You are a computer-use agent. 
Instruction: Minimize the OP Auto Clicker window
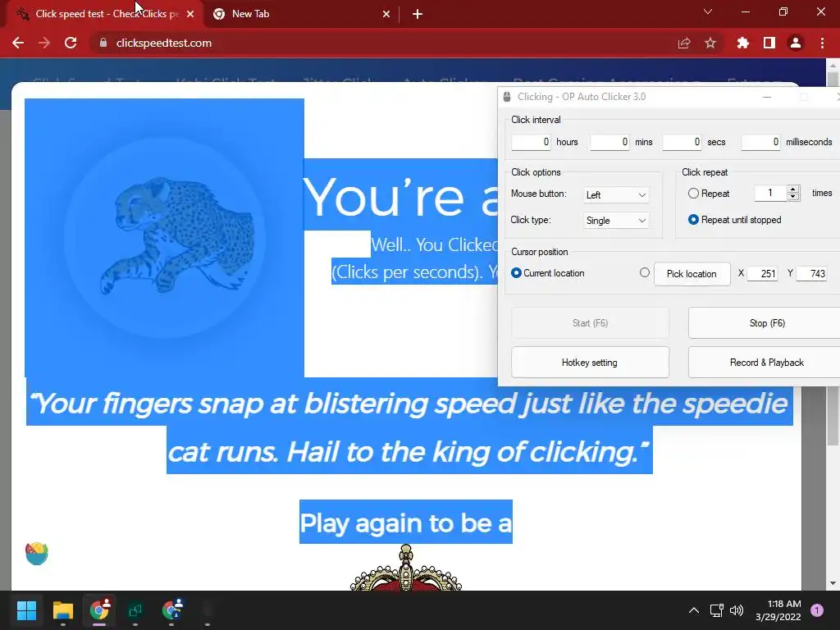point(767,97)
